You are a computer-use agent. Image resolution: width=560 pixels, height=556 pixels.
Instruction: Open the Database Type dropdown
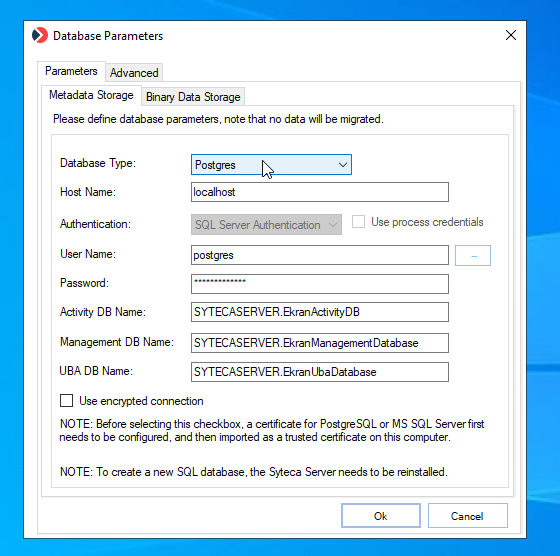271,165
